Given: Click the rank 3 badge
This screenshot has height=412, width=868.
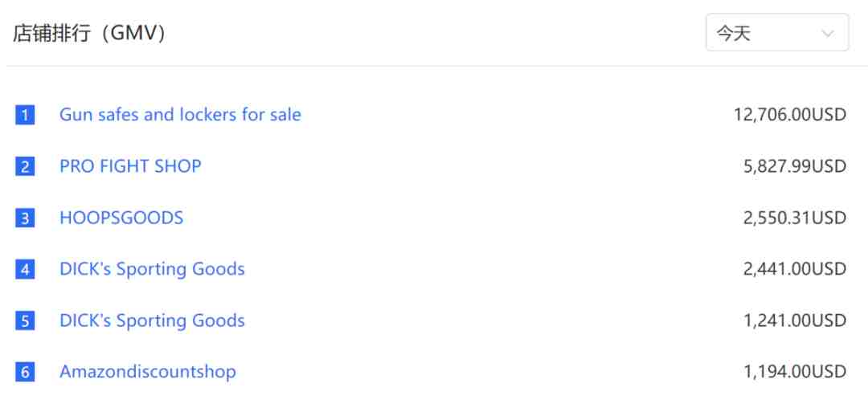Looking at the screenshot, I should pyautogui.click(x=25, y=218).
